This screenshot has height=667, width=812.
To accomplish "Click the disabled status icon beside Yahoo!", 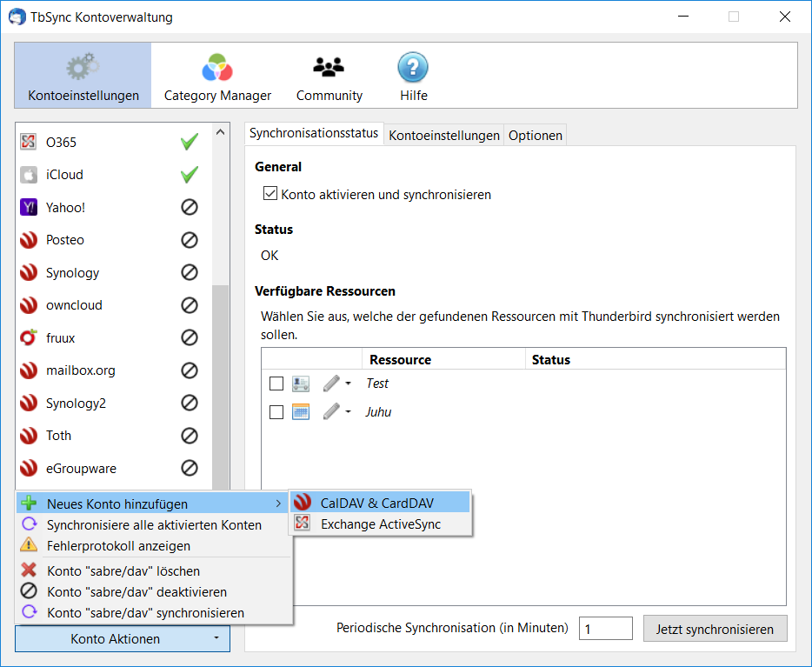I will (x=190, y=207).
